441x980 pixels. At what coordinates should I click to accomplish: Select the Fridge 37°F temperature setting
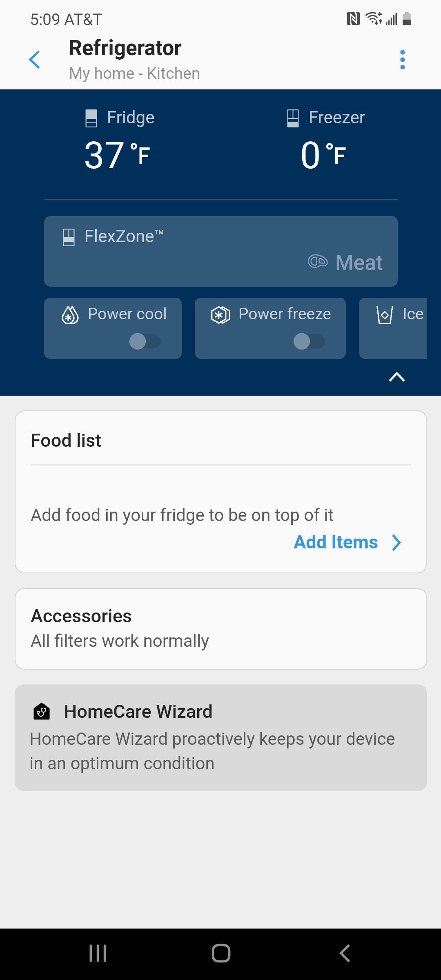coord(117,155)
